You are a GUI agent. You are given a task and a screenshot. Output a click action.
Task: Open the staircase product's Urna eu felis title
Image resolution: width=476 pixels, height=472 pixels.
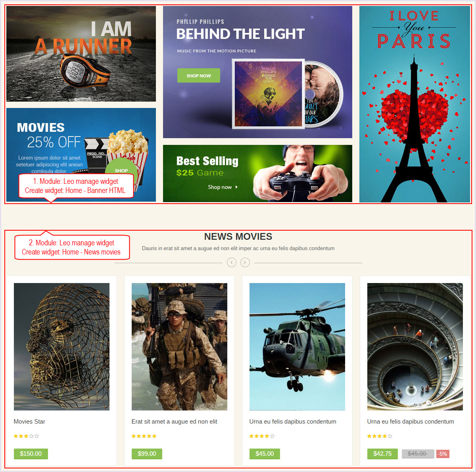411,422
